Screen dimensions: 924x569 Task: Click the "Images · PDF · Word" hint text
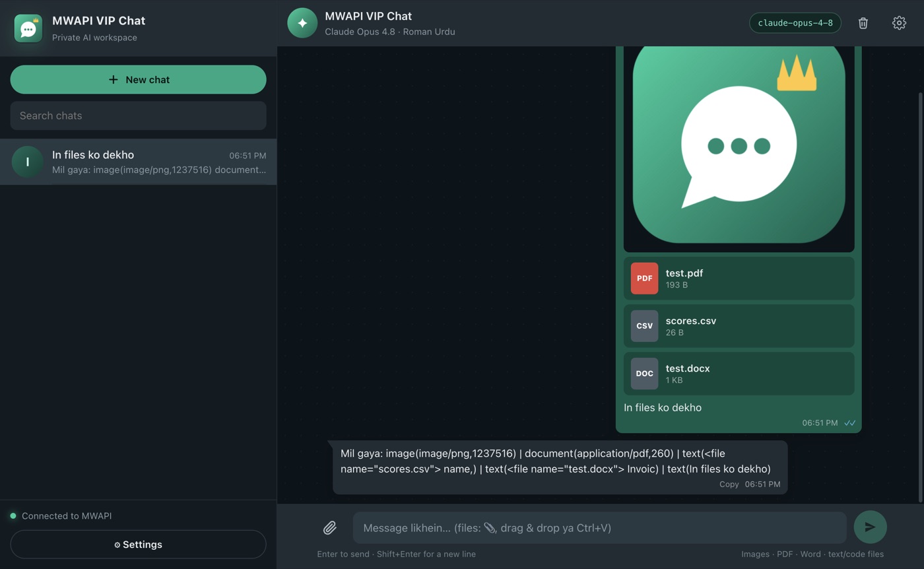812,554
